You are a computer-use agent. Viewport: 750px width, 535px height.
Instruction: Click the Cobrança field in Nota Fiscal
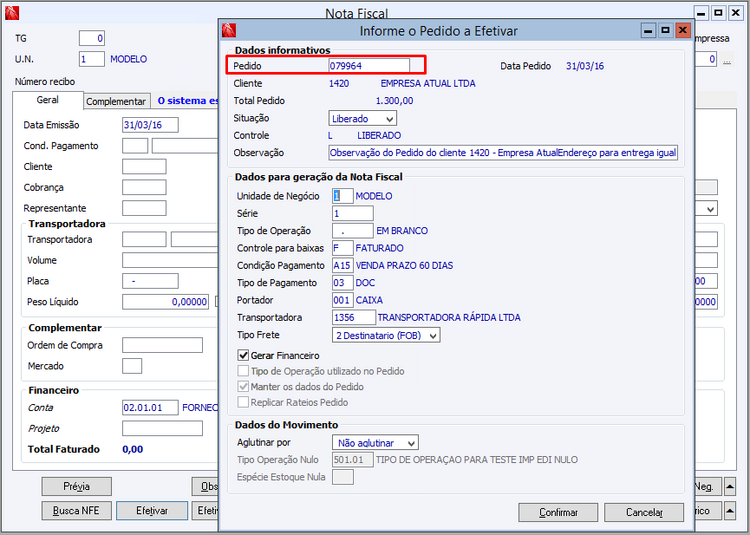point(144,187)
